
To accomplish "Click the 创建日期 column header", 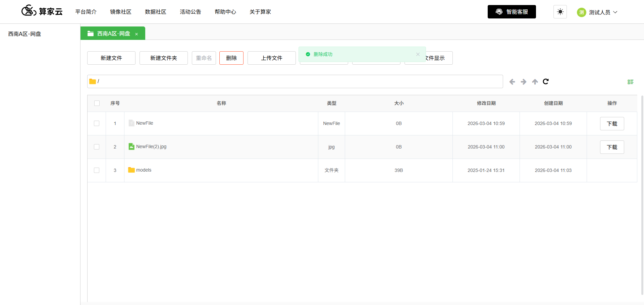I will coord(553,103).
